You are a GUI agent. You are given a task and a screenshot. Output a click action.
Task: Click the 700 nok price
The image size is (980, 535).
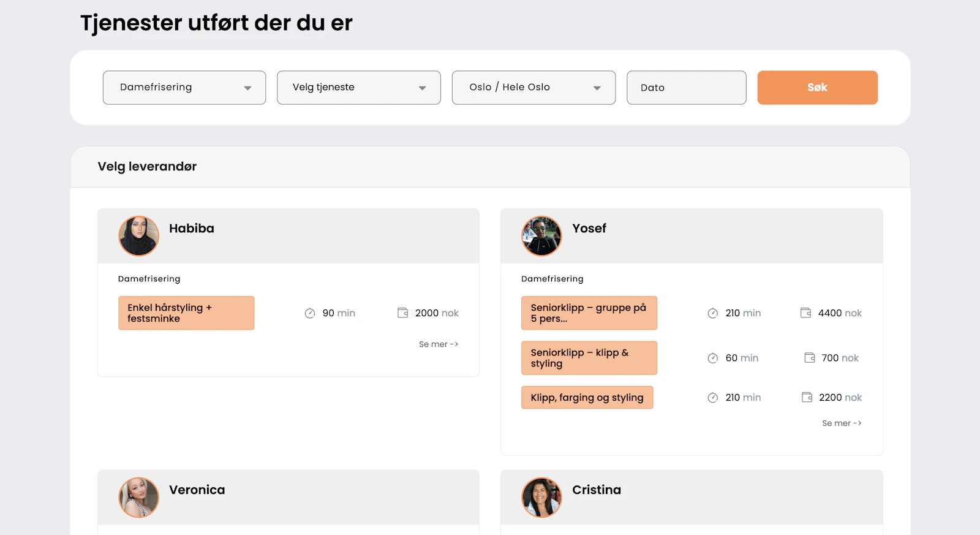point(840,358)
